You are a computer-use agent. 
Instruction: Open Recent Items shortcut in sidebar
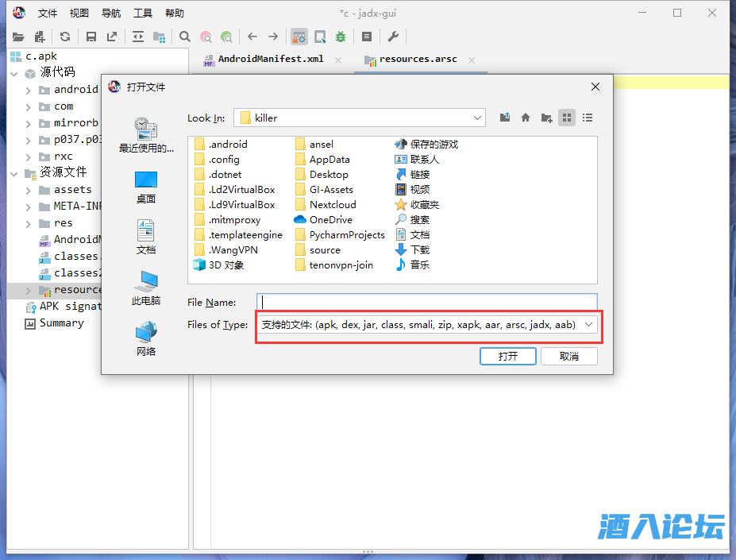click(x=145, y=134)
